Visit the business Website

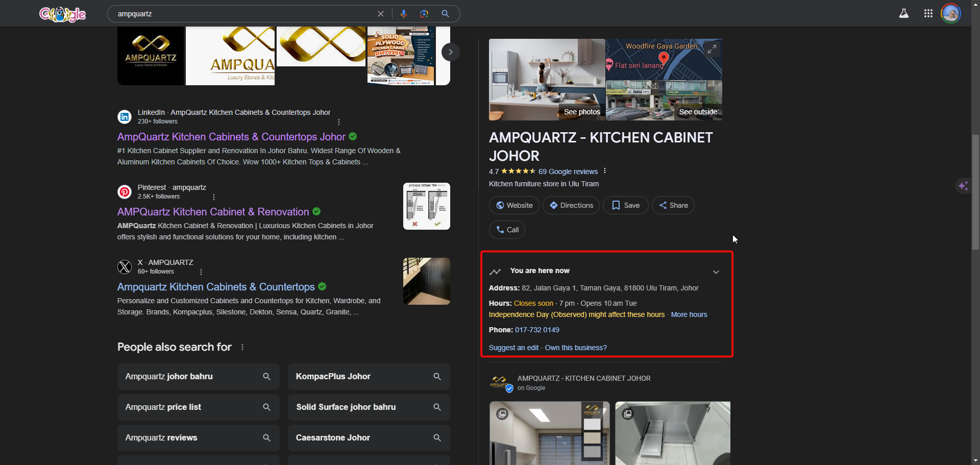514,205
